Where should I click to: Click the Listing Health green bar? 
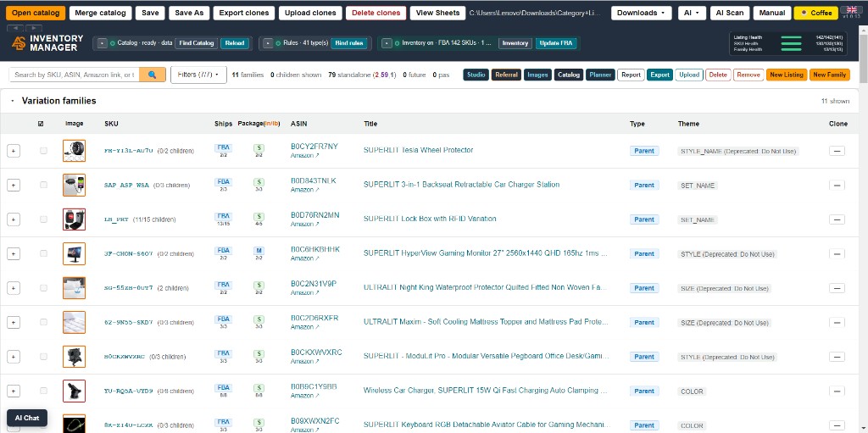click(x=791, y=37)
